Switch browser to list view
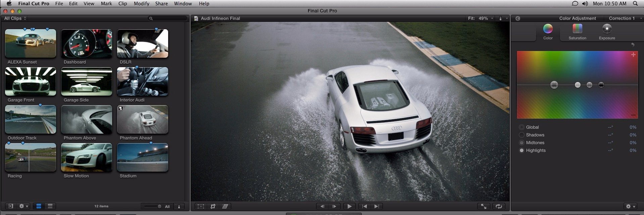 pos(50,206)
